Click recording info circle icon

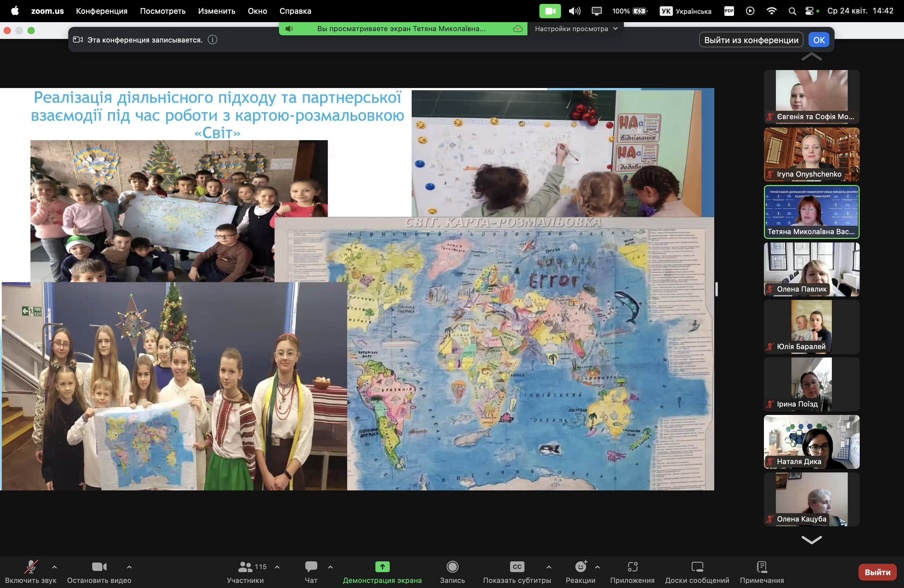click(213, 40)
